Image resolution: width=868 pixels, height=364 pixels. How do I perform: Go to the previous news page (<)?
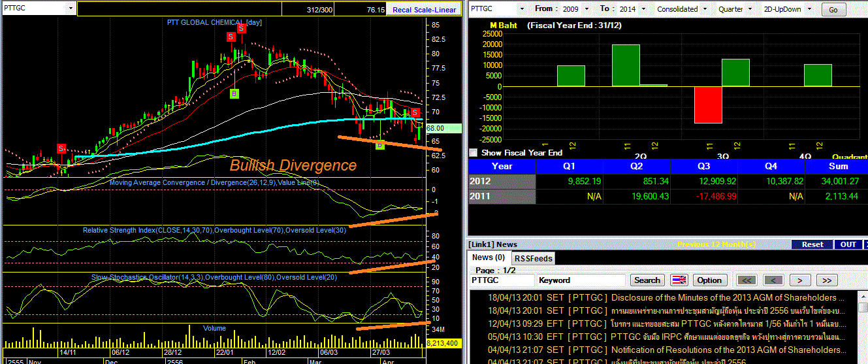click(773, 280)
